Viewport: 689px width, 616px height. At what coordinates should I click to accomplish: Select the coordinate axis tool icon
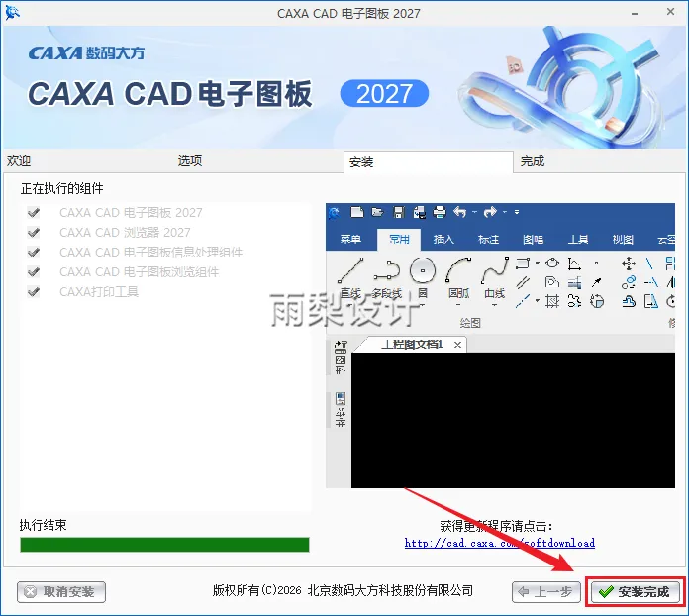pyautogui.click(x=574, y=263)
